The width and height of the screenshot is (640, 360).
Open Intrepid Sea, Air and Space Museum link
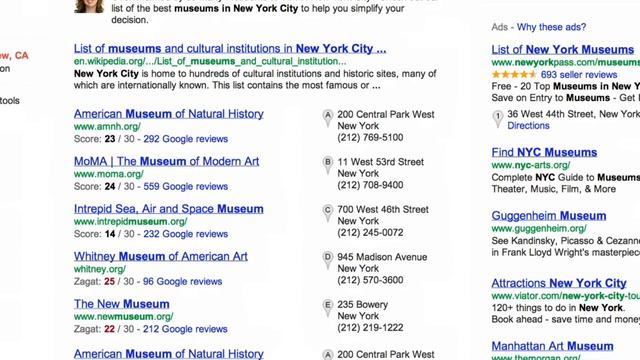[169, 209]
